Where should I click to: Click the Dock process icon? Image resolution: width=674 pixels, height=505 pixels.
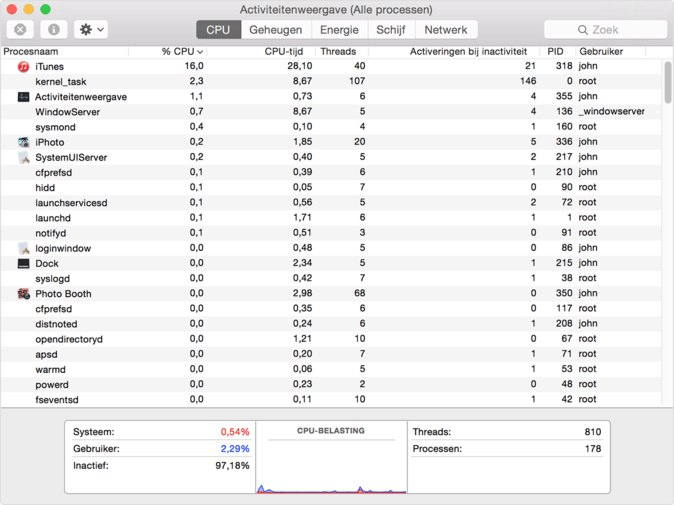tap(23, 263)
